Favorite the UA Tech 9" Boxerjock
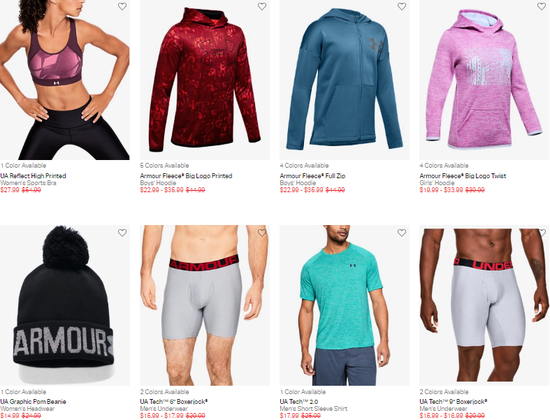The height and width of the screenshot is (420, 550). tap(542, 233)
